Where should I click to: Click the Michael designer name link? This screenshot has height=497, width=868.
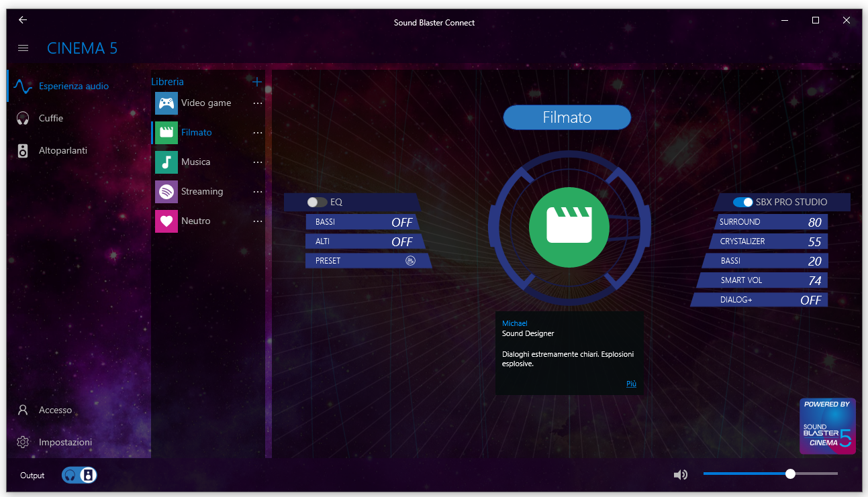pos(515,323)
